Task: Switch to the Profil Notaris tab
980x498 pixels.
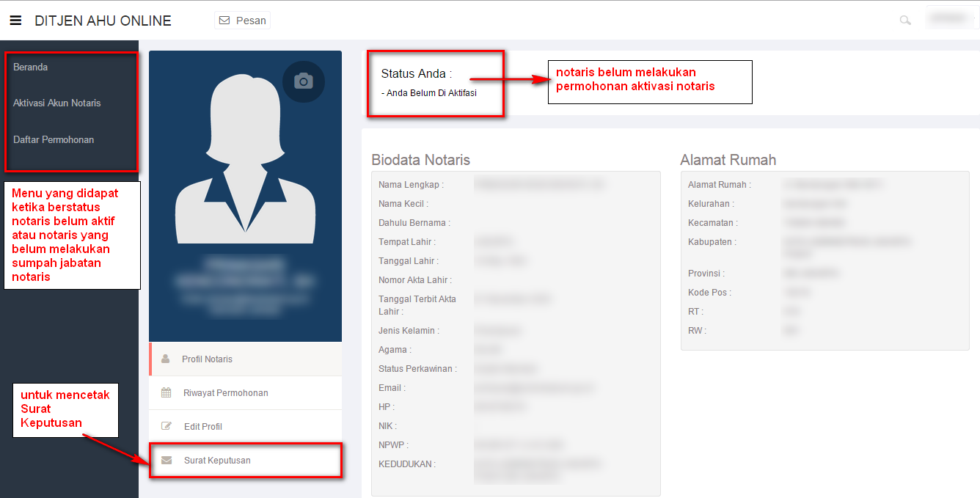Action: (x=208, y=359)
